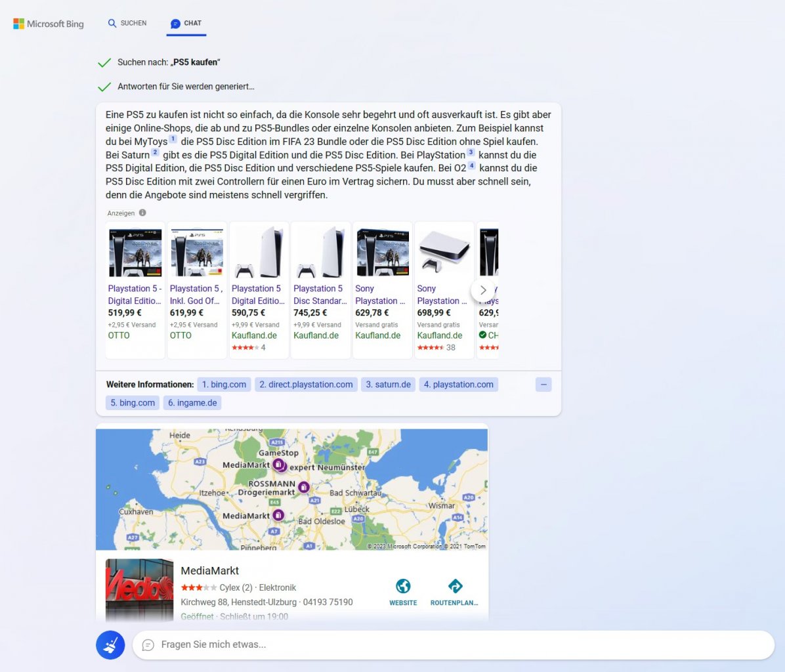The height and width of the screenshot is (672, 785).
Task: Switch to the SUCHEN tab
Action: pyautogui.click(x=127, y=23)
